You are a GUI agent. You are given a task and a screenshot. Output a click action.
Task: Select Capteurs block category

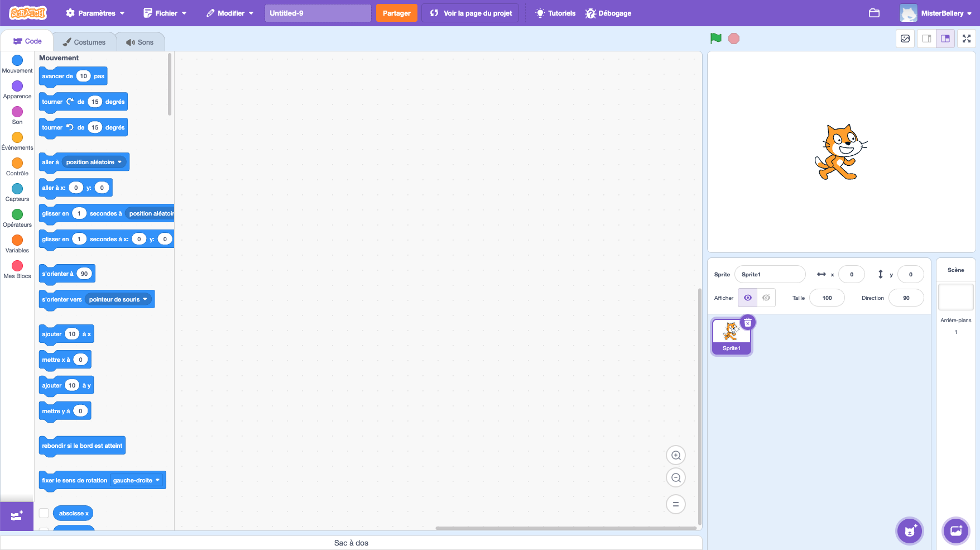coord(17,192)
